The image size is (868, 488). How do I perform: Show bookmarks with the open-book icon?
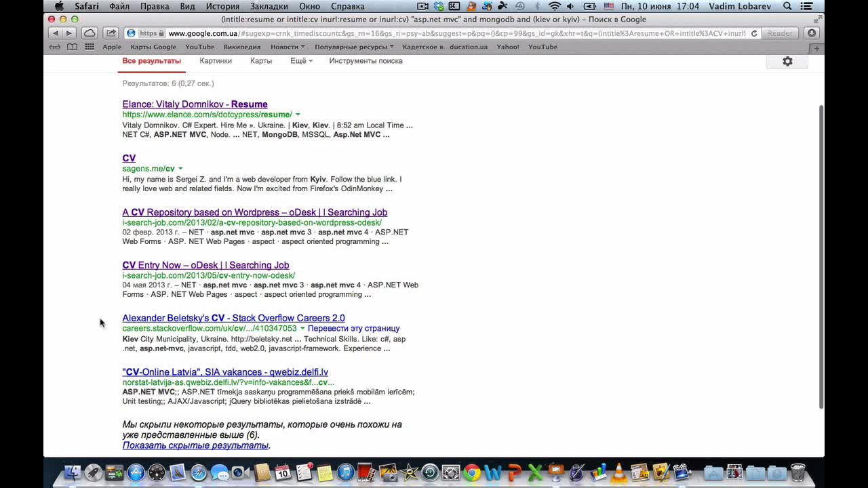pyautogui.click(x=72, y=47)
